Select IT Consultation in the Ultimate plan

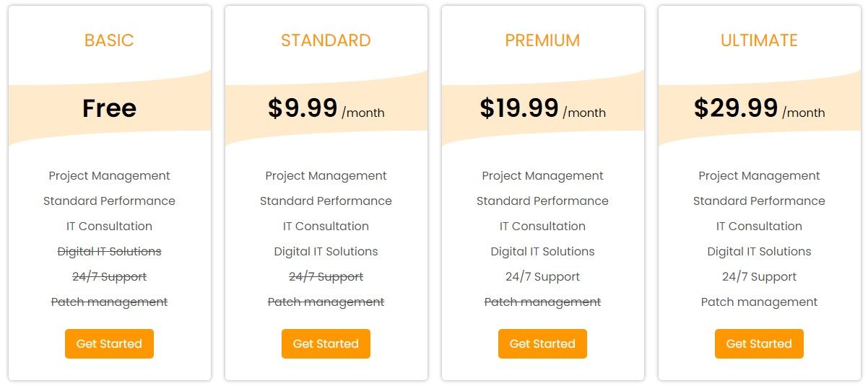759,226
